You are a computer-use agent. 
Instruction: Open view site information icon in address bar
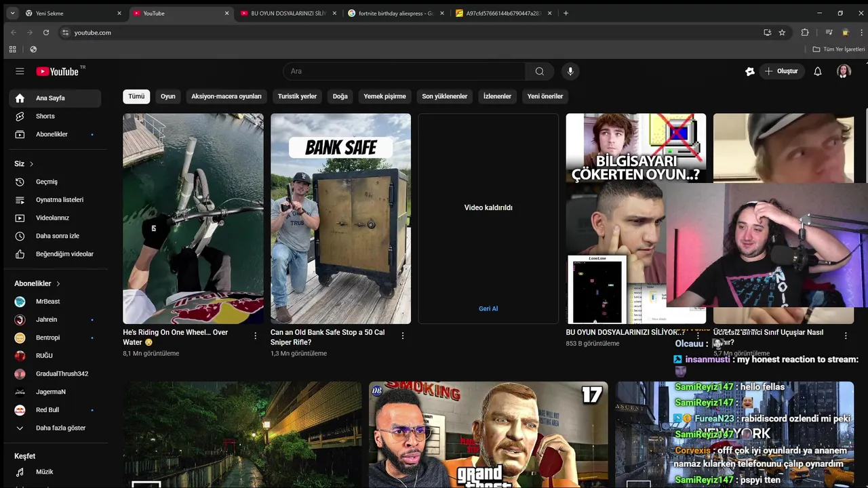(x=65, y=33)
